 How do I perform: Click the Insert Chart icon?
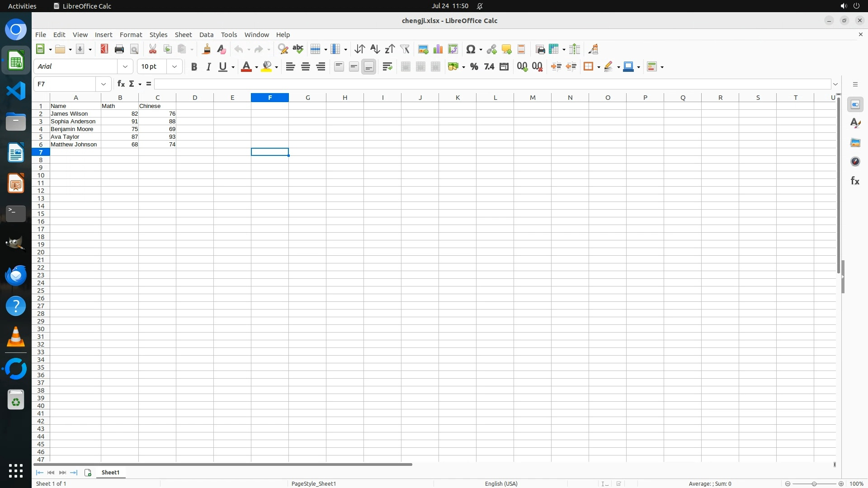[438, 49]
